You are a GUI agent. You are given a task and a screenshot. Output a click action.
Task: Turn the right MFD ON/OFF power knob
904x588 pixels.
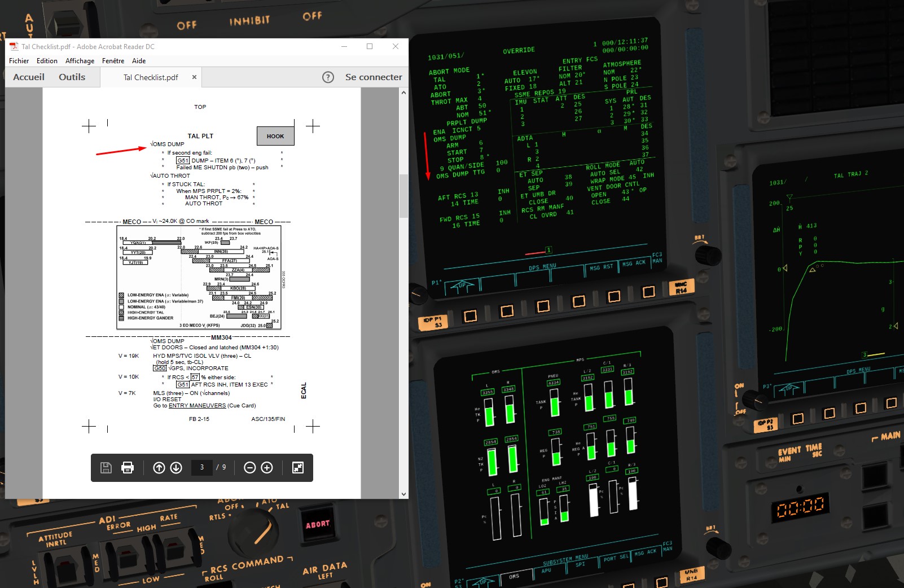coord(756,401)
